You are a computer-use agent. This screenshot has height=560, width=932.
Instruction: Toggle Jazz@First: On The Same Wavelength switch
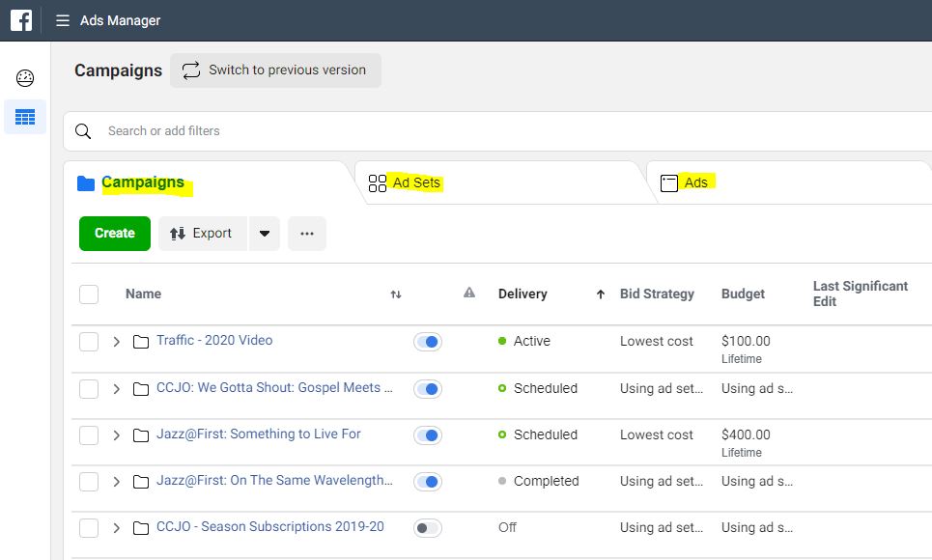coord(427,482)
